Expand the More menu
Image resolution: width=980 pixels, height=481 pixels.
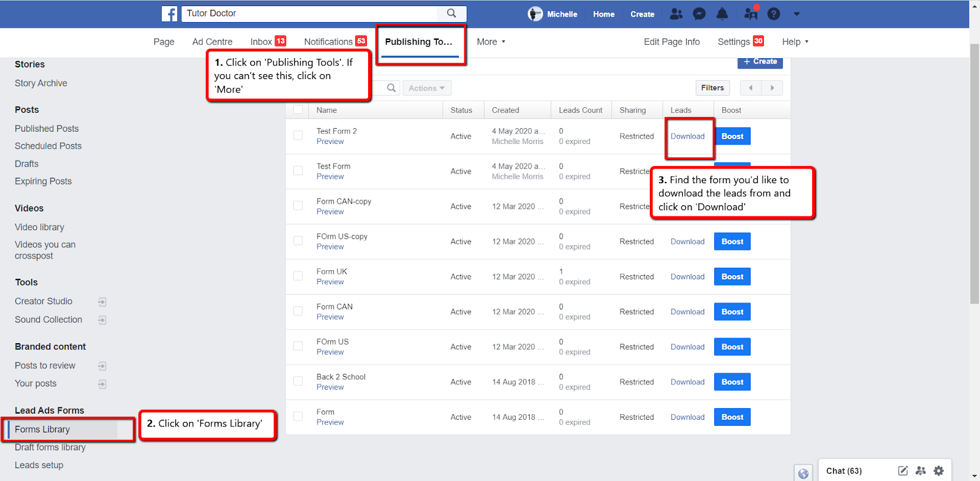(491, 42)
